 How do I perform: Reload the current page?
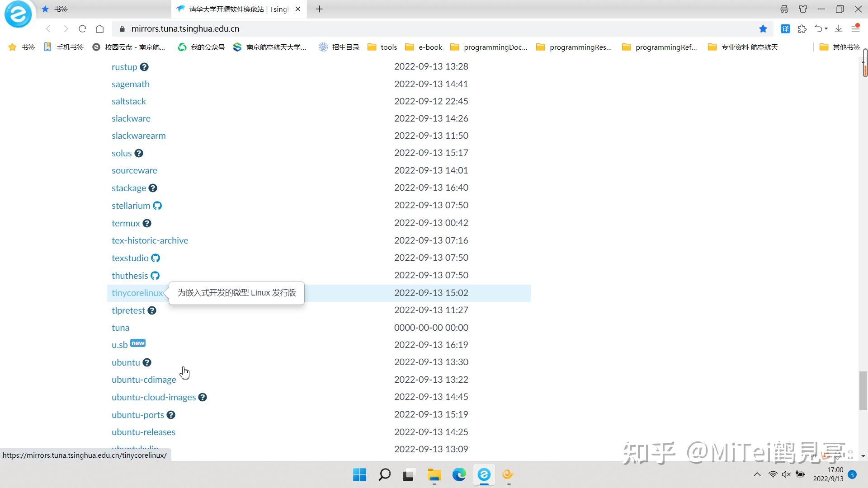click(x=82, y=29)
